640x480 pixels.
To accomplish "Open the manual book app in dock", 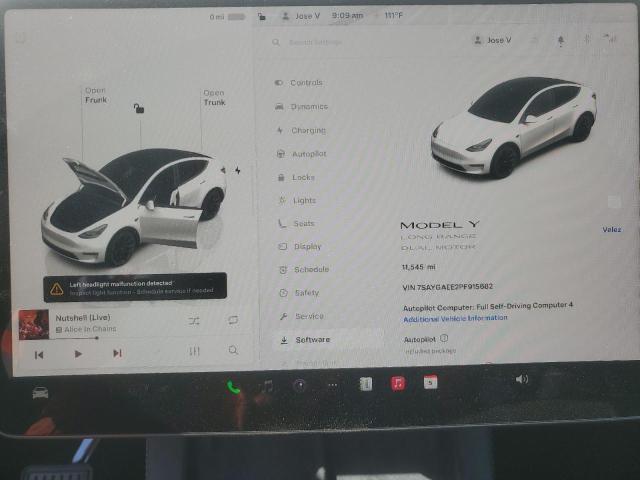I will point(366,384).
